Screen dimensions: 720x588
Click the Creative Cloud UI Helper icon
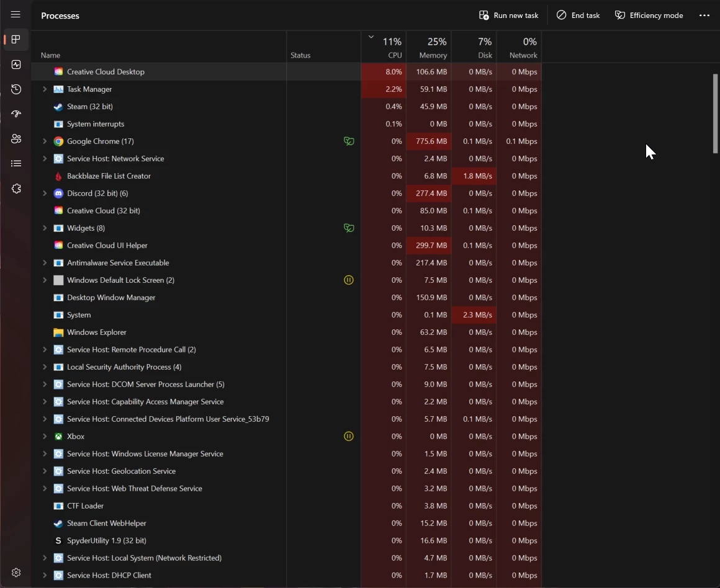(58, 246)
